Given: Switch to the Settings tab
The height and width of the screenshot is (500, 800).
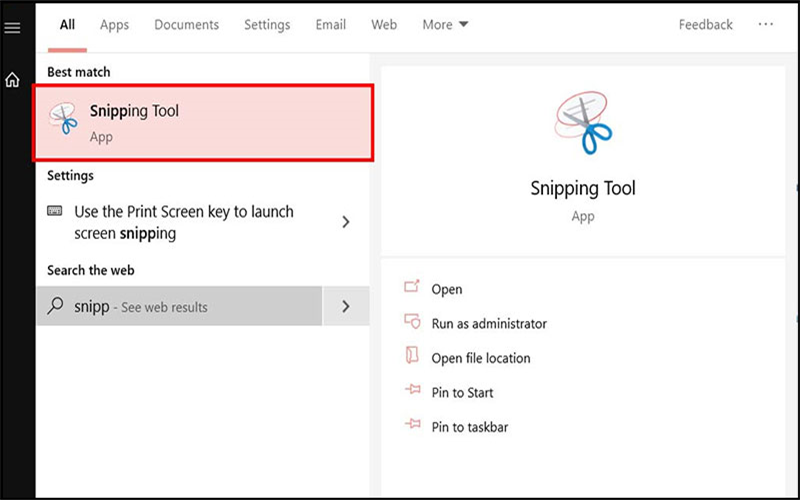Looking at the screenshot, I should [x=267, y=24].
